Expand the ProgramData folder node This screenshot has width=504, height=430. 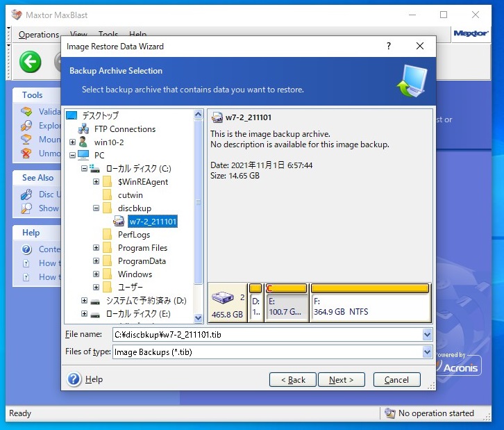tap(96, 261)
